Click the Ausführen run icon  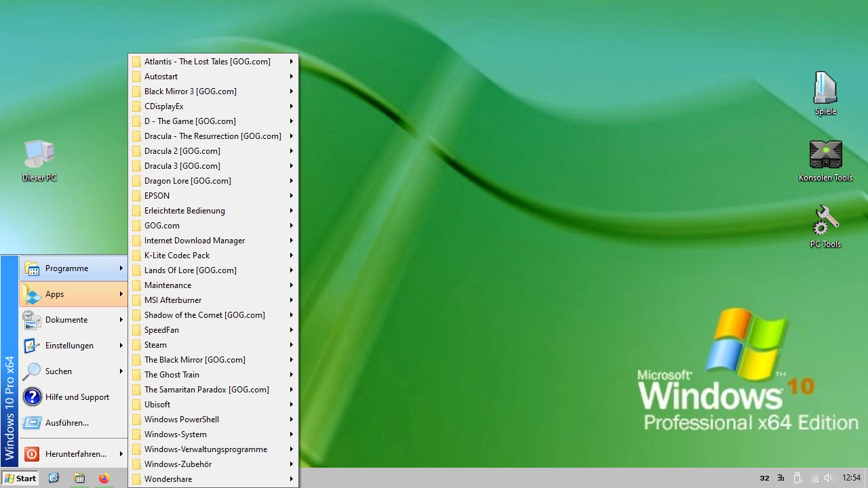(32, 423)
